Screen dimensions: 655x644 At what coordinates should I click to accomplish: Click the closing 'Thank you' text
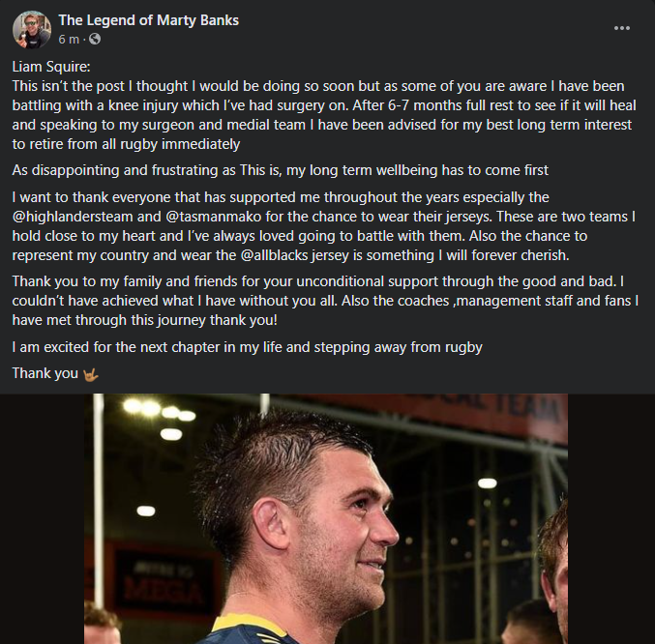point(45,373)
